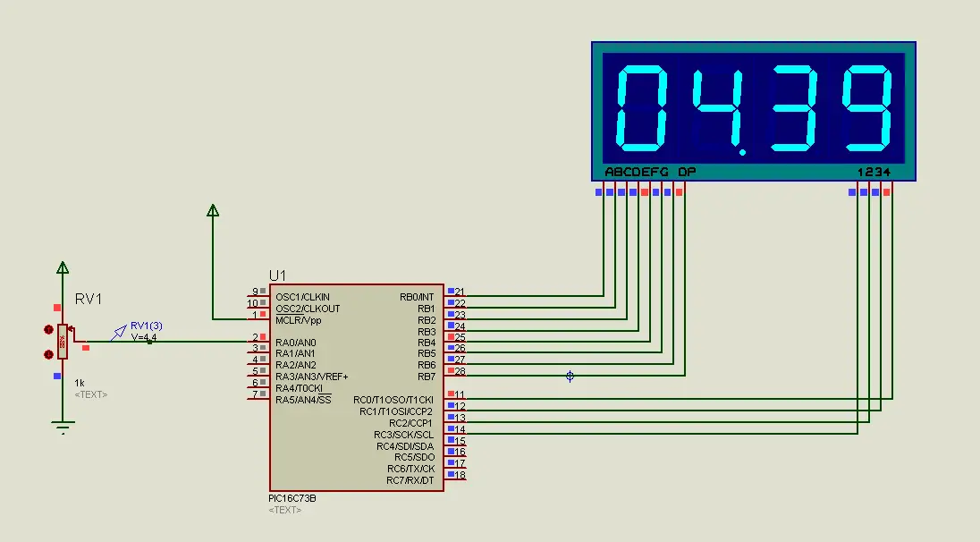Click the RC6/TX/CK pin label
The image size is (980, 542).
coord(410,469)
